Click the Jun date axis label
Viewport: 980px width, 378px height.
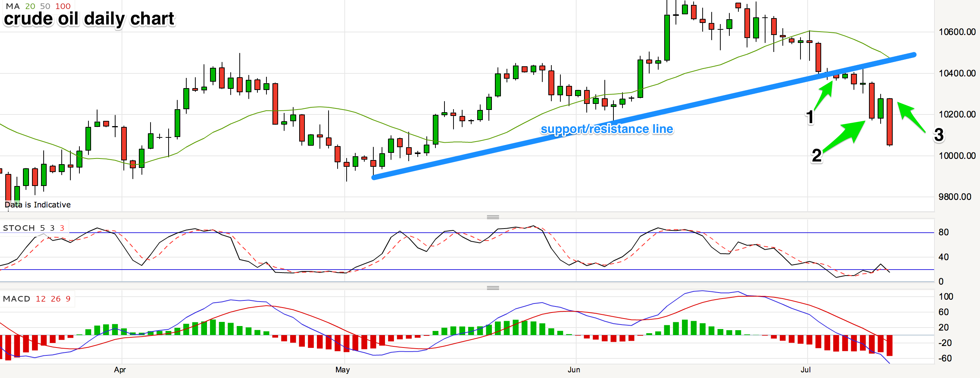(x=574, y=370)
